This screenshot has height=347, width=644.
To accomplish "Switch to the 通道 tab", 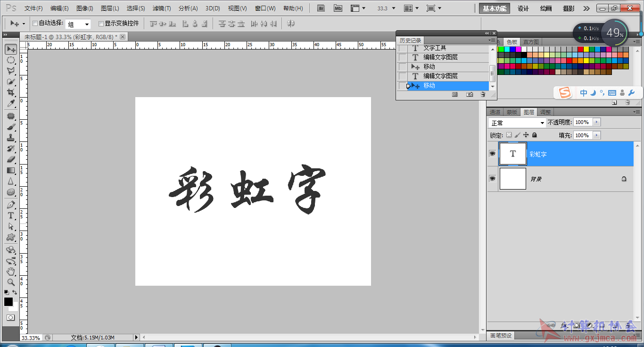I will tap(495, 112).
